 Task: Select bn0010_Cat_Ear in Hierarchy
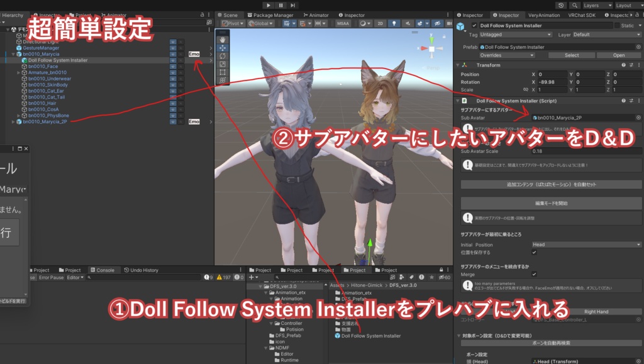(46, 91)
